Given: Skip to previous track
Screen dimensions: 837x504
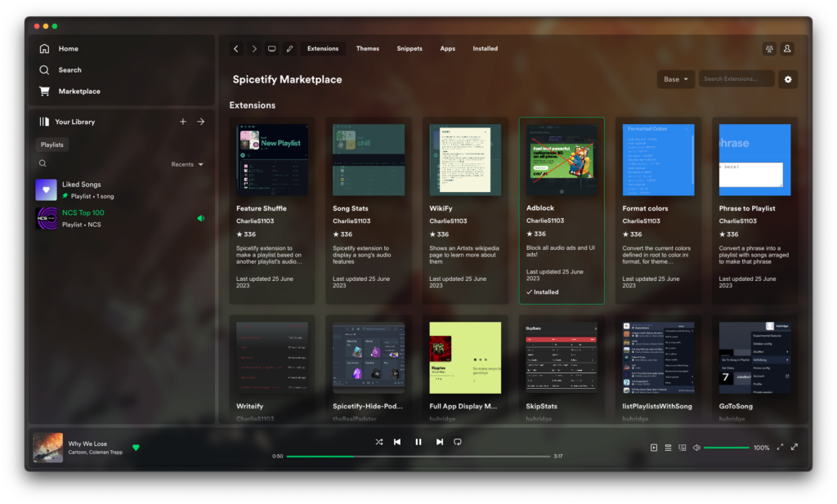Looking at the screenshot, I should (397, 442).
